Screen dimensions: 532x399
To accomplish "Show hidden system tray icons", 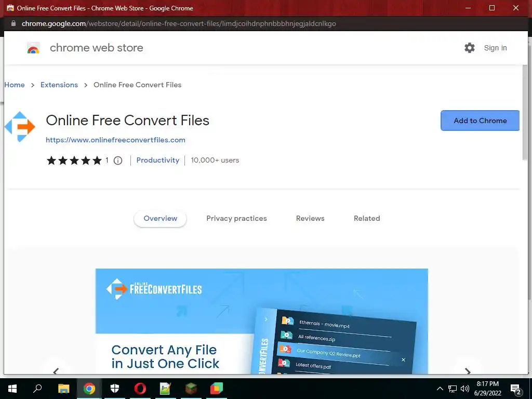I will 440,389.
